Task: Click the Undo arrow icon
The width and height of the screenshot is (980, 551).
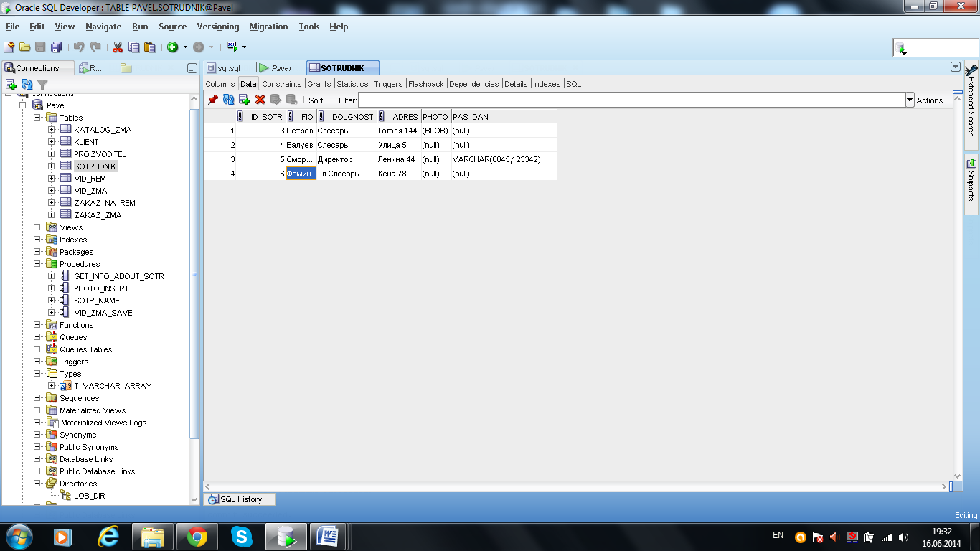Action: click(79, 47)
